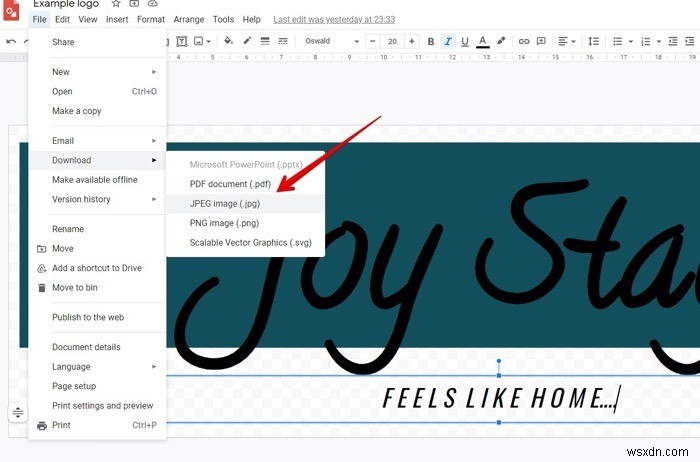
Task: Open the border dash style icon
Action: pos(283,41)
